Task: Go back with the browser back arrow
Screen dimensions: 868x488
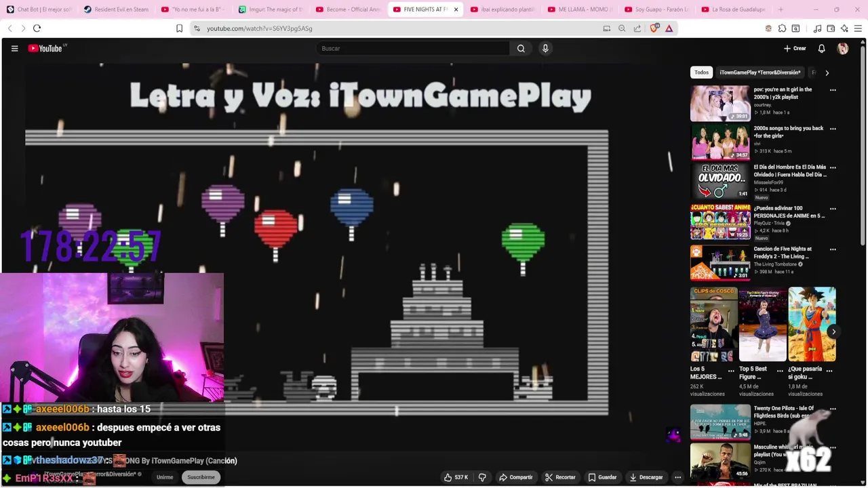Action: [x=9, y=28]
